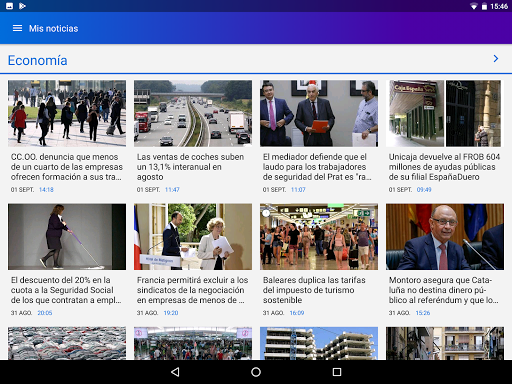Tap the 14:18 timestamp of CC.OO. article

tap(46, 190)
